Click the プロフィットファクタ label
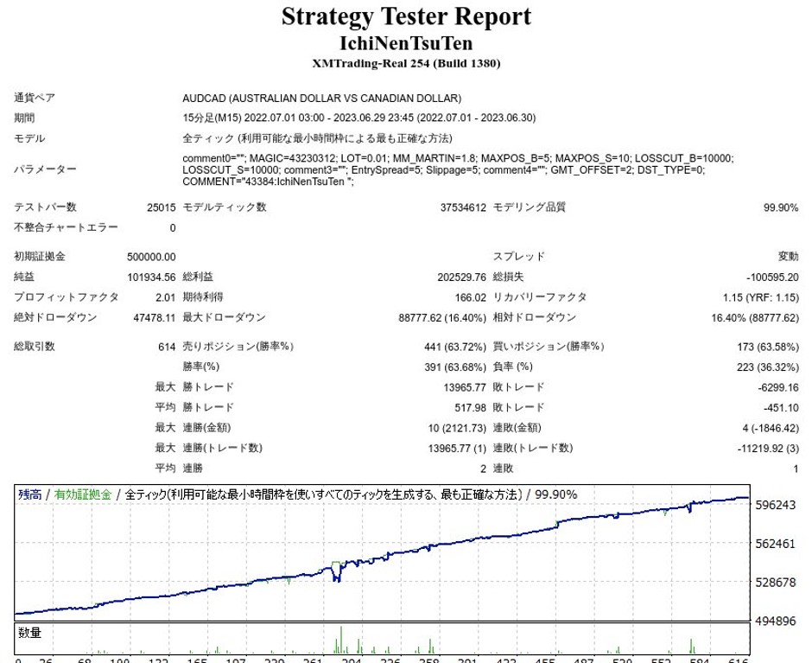The height and width of the screenshot is (663, 812). (66, 297)
